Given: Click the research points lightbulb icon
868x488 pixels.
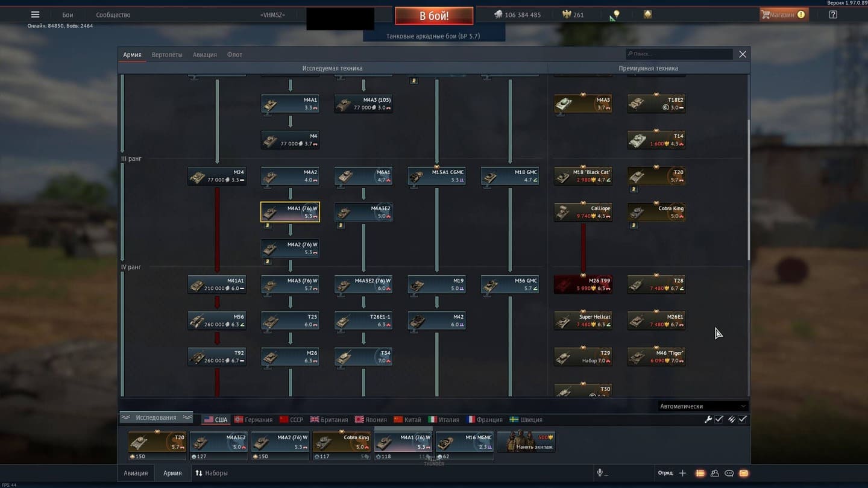Looking at the screenshot, I should (615, 15).
